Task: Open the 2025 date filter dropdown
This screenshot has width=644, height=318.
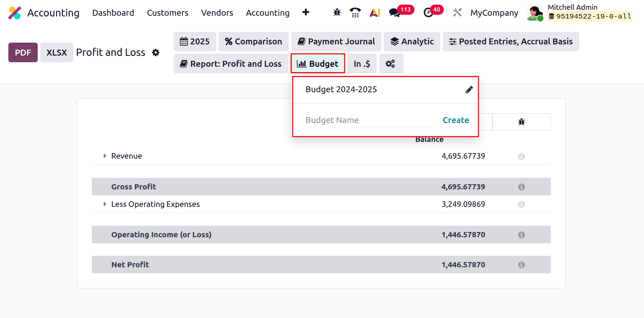Action: [x=195, y=41]
